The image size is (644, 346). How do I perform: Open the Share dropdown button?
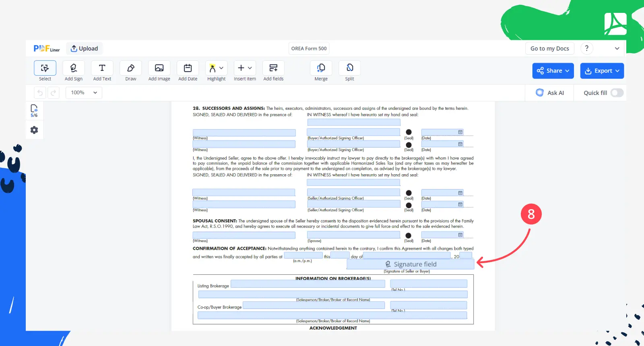click(553, 71)
